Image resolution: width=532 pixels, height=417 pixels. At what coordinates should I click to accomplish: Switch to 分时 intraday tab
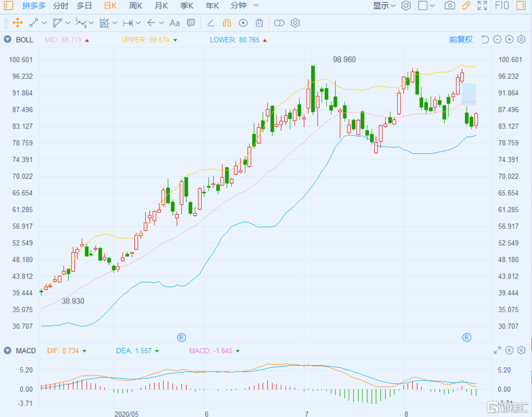(61, 6)
